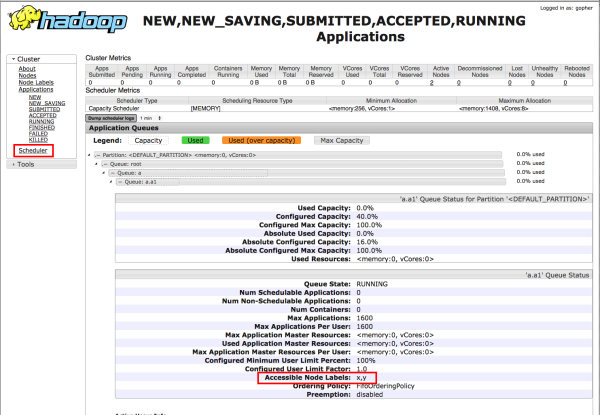Filter applications by NEW_SAVING state
The width and height of the screenshot is (600, 415).
[47, 103]
